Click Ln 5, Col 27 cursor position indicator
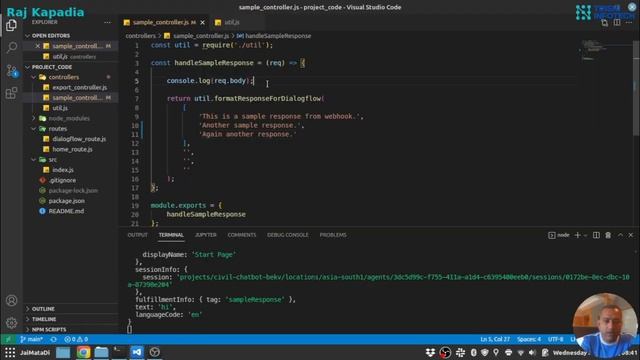This screenshot has width=640, height=360. coord(495,339)
